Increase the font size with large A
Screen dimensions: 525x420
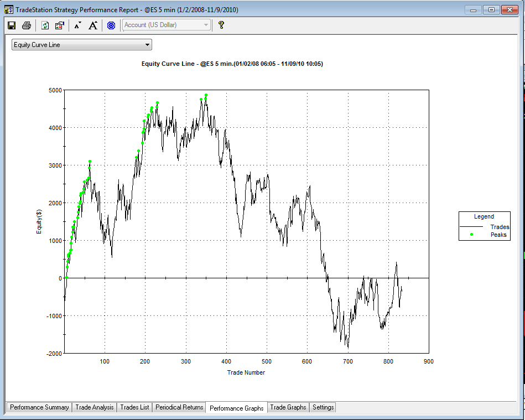click(x=93, y=25)
